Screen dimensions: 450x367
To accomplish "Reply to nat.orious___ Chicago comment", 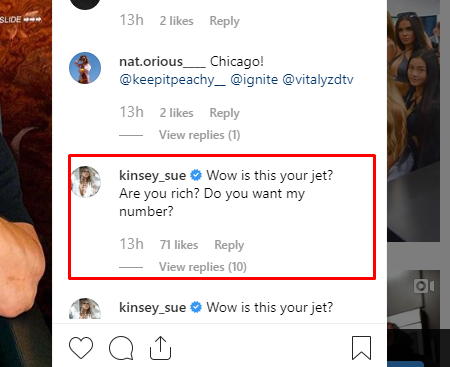I will pyautogui.click(x=224, y=113).
